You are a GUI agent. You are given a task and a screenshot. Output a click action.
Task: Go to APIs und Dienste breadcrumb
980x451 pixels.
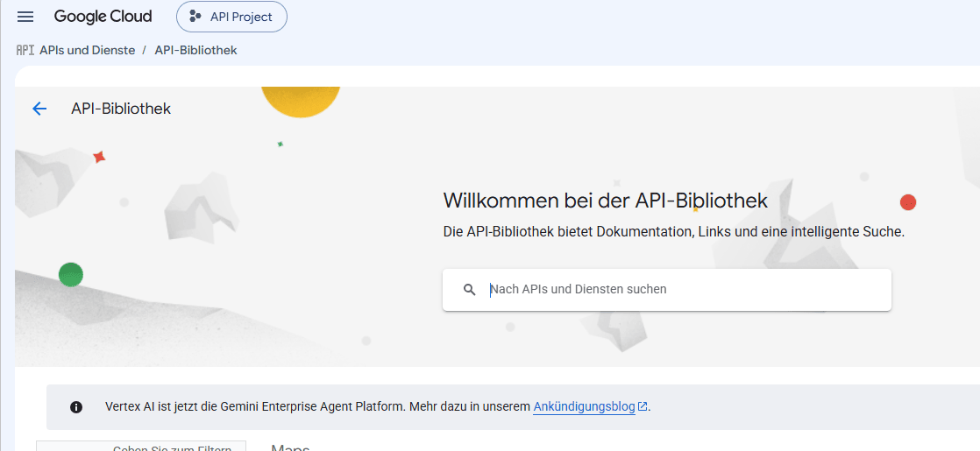[x=87, y=50]
